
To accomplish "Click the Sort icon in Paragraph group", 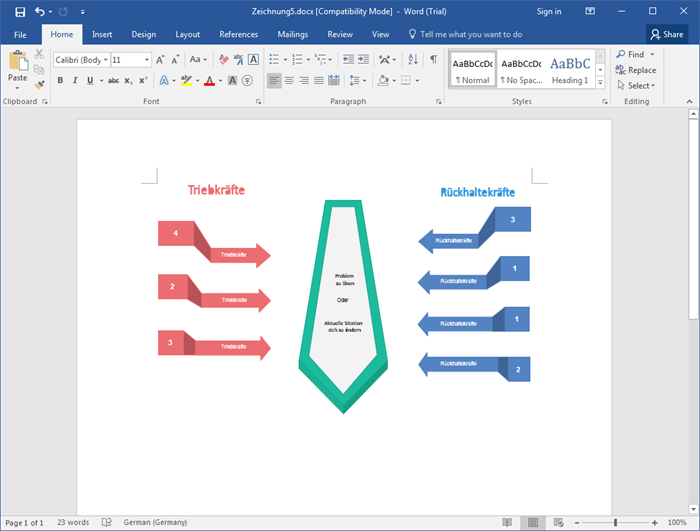I will 414,60.
